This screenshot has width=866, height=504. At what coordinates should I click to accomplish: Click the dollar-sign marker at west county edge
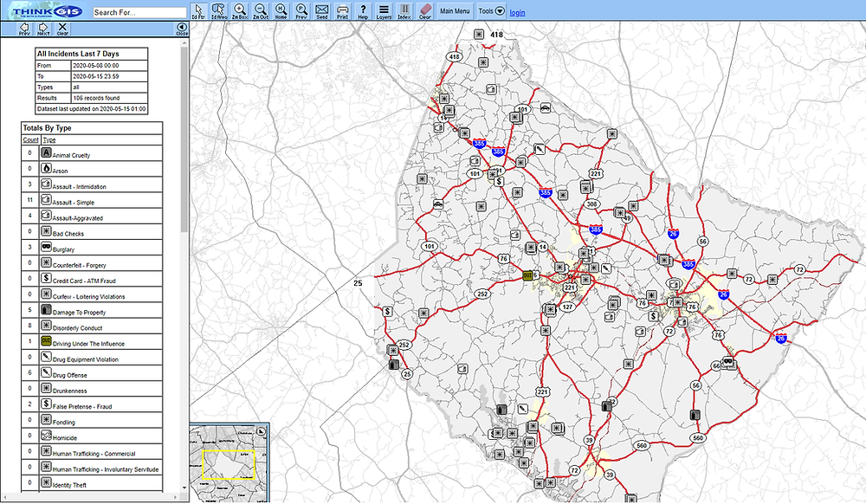(388, 312)
